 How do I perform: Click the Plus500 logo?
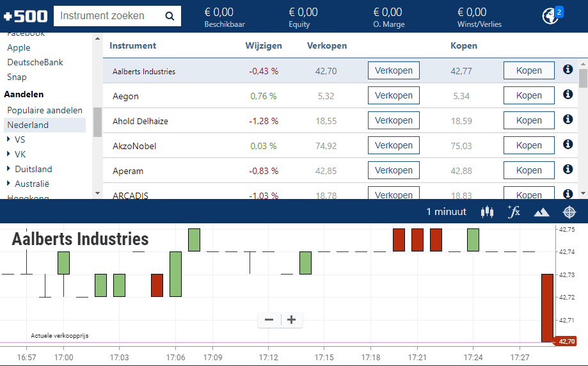tap(26, 16)
